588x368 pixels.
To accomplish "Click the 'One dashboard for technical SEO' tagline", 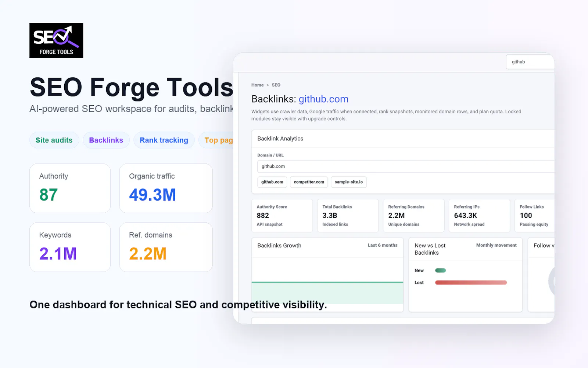I will [x=178, y=305].
